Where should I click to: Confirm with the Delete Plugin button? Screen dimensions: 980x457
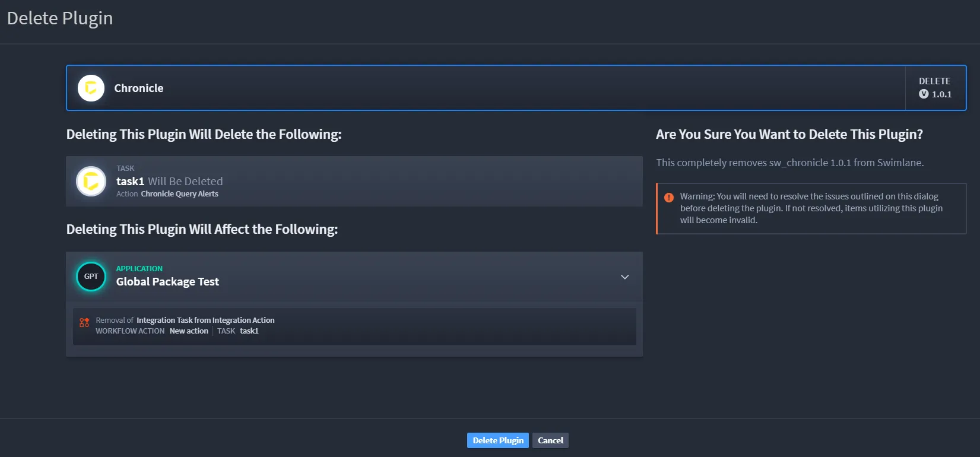[x=497, y=440]
